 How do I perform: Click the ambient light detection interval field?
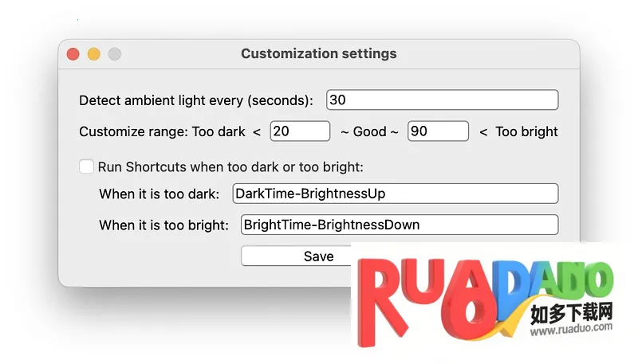pos(442,100)
